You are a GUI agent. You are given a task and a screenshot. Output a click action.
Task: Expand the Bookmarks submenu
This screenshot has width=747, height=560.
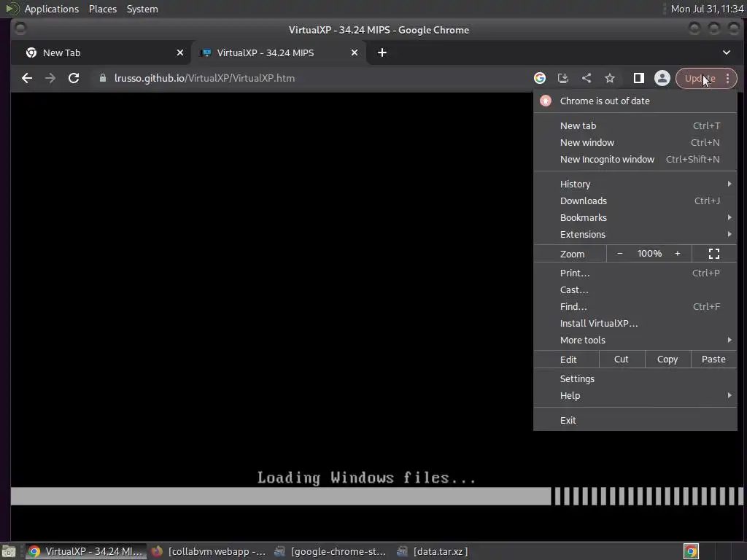635,217
